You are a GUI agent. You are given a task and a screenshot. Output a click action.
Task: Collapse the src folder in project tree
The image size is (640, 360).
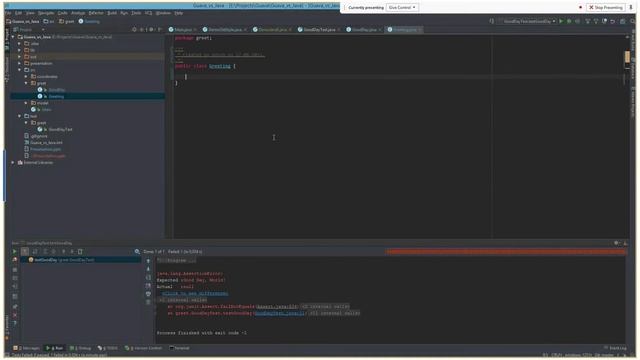(20, 70)
